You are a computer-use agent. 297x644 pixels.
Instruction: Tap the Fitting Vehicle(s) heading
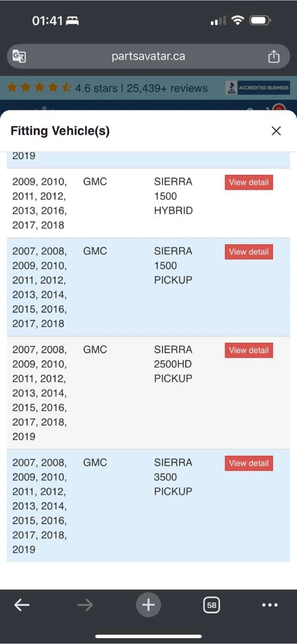click(x=60, y=131)
